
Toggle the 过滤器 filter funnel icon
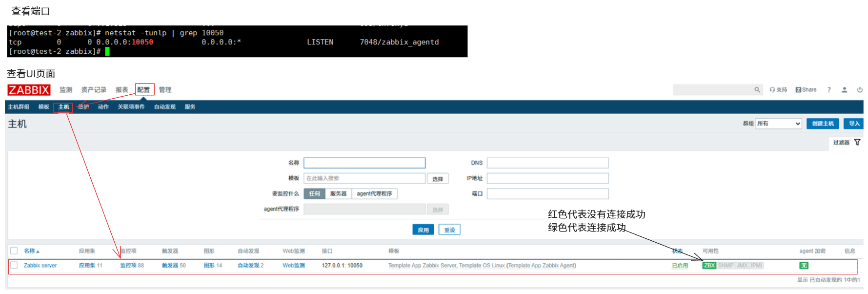point(857,143)
